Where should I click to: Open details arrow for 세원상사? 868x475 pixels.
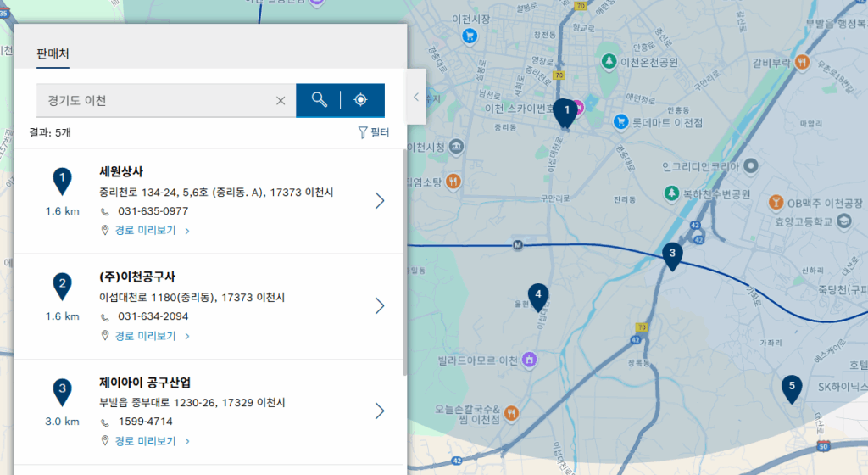click(379, 200)
